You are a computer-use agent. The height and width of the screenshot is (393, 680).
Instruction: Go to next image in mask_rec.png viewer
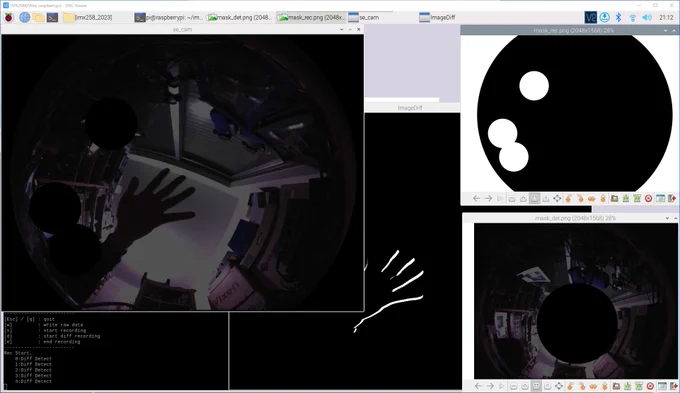pos(488,198)
